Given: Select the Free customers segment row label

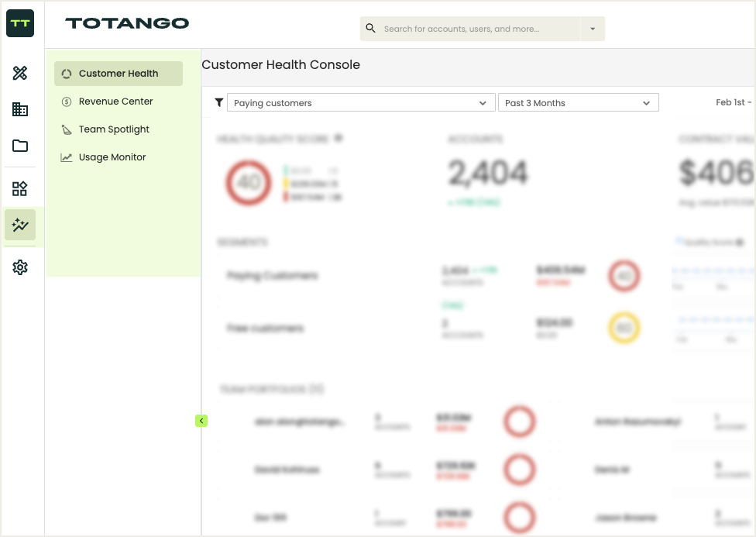Looking at the screenshot, I should pos(265,328).
